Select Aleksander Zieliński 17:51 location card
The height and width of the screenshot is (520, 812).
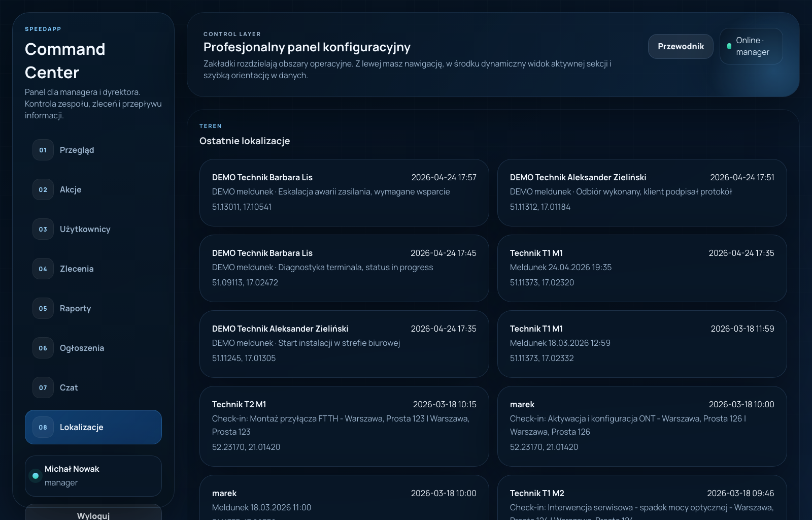click(642, 192)
